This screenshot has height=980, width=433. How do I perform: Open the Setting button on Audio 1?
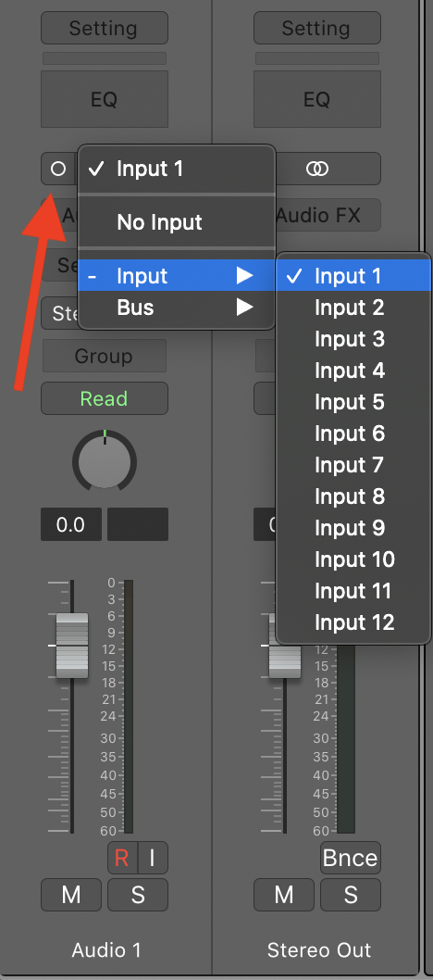(105, 28)
